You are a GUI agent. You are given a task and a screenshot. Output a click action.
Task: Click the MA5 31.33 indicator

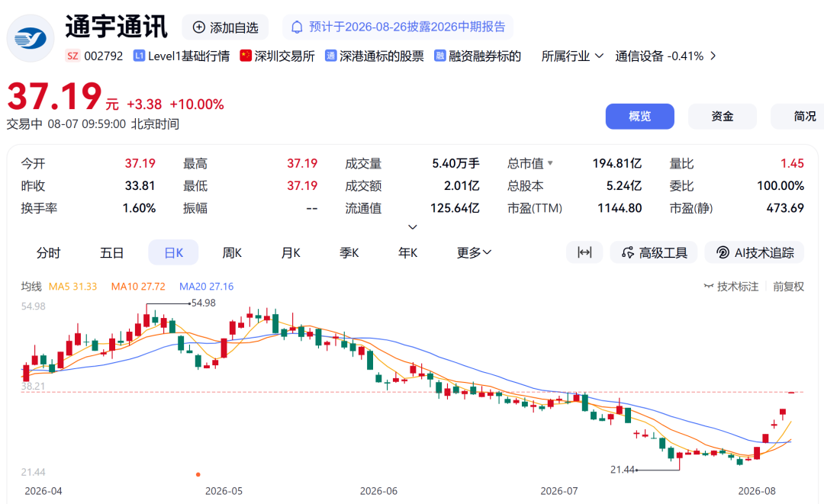point(72,287)
